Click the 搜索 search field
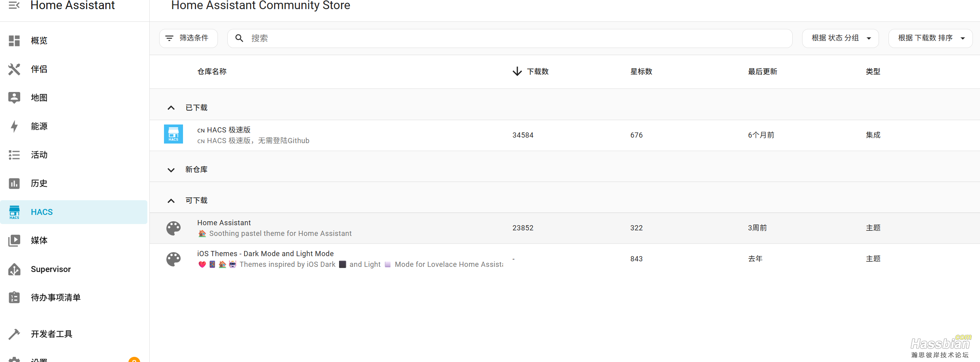The height and width of the screenshot is (362, 980). tap(515, 38)
